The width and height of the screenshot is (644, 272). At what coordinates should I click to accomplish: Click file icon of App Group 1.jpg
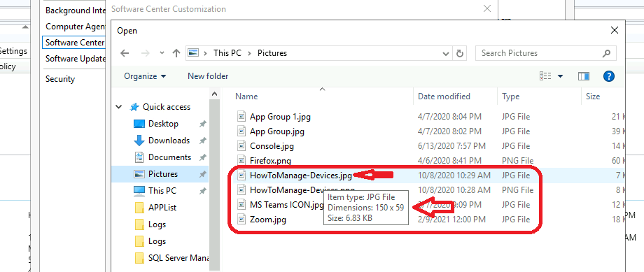pyautogui.click(x=241, y=117)
